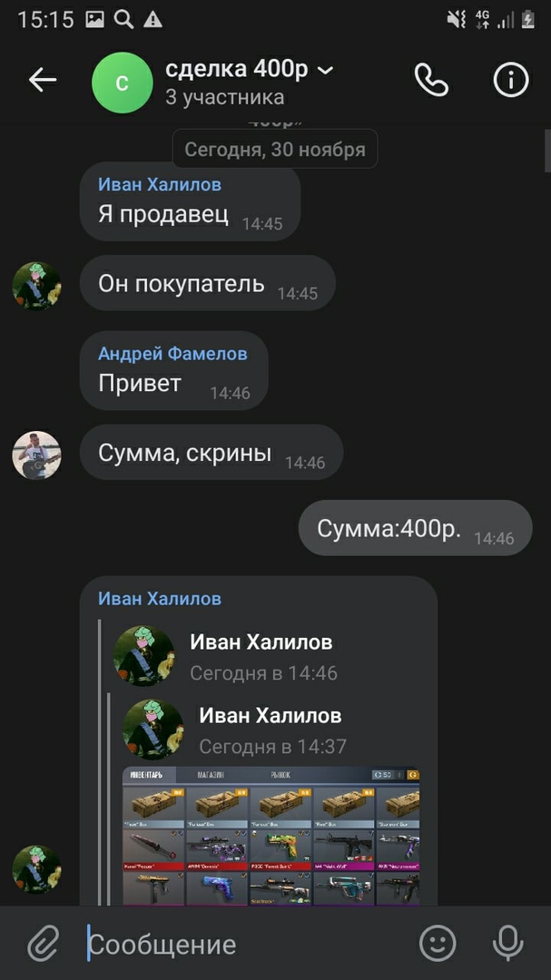Open the emoji smiley picker

pyautogui.click(x=438, y=943)
